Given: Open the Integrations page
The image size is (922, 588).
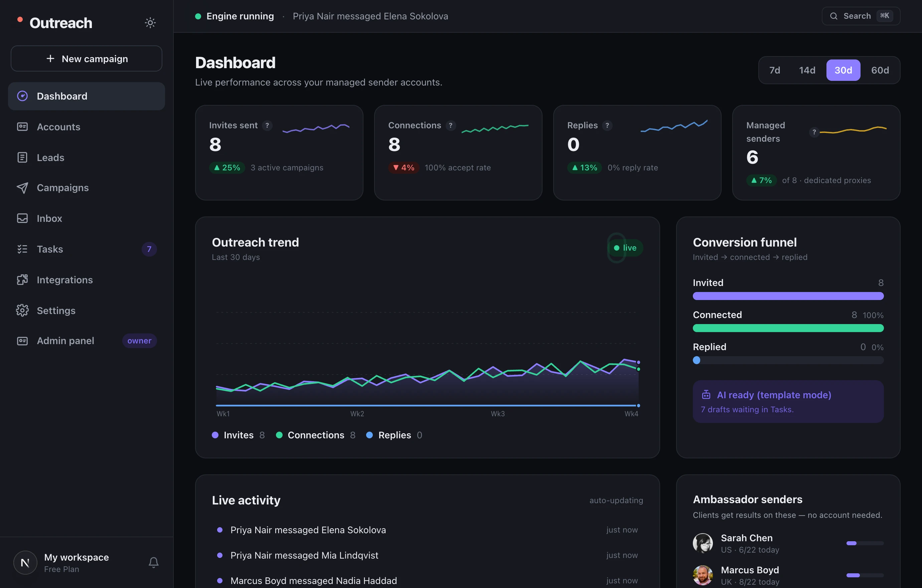Looking at the screenshot, I should [87, 280].
